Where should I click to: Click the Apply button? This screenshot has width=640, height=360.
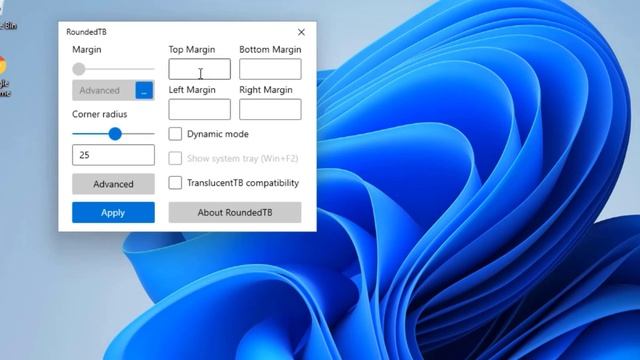(x=113, y=212)
